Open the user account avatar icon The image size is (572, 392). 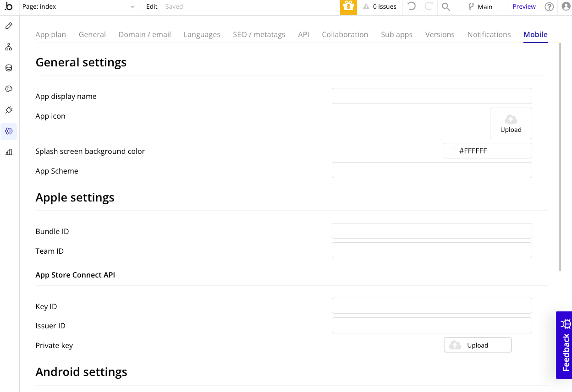tap(566, 6)
